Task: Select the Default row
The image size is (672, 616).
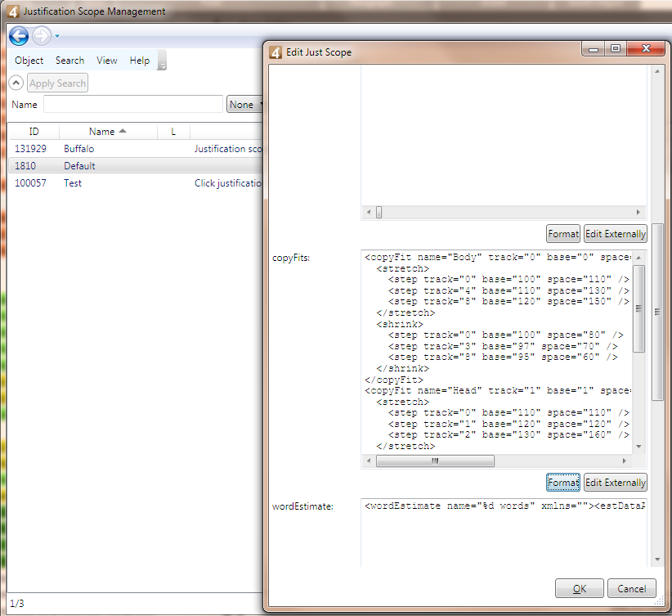Action: pos(136,166)
